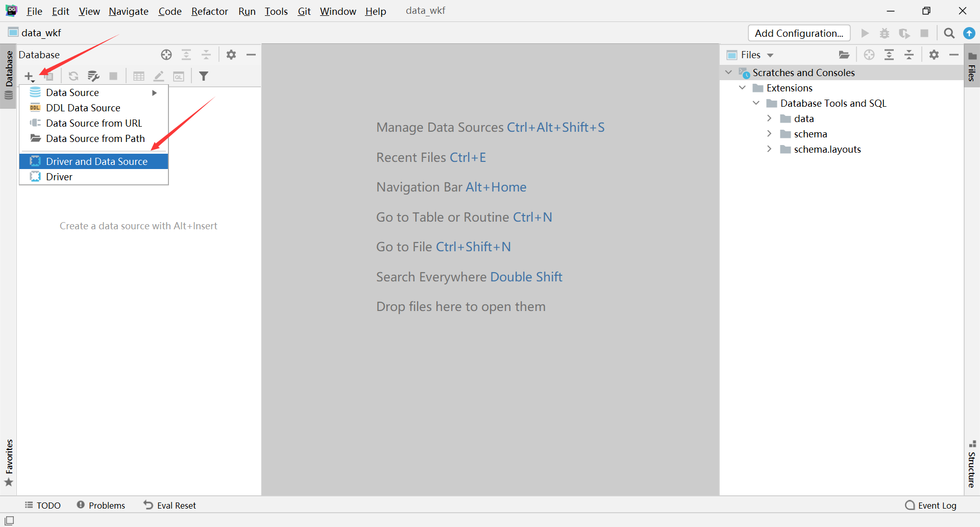This screenshot has width=980, height=527.
Task: Expand the schema.layouts folder
Action: [x=770, y=149]
